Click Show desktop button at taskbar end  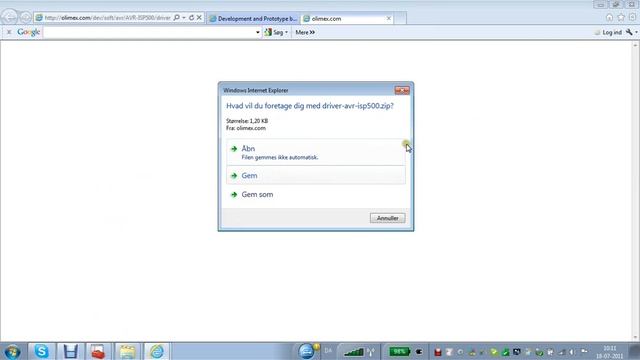(635, 351)
